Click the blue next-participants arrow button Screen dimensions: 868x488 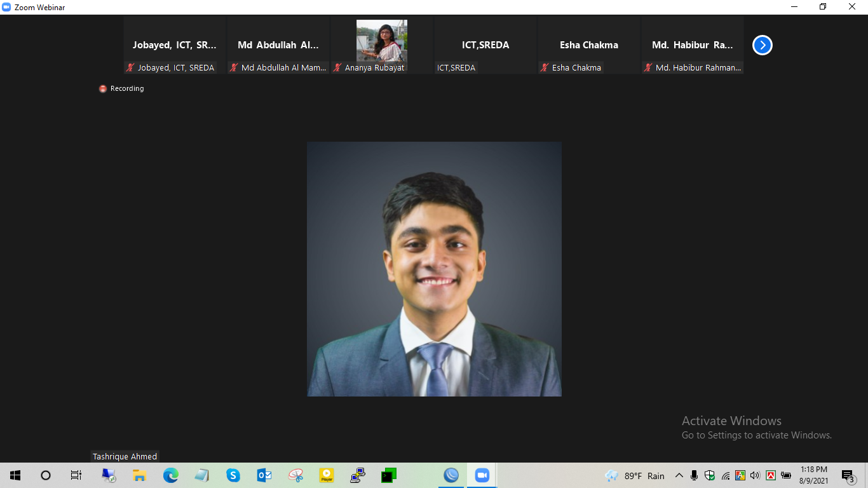pyautogui.click(x=762, y=45)
